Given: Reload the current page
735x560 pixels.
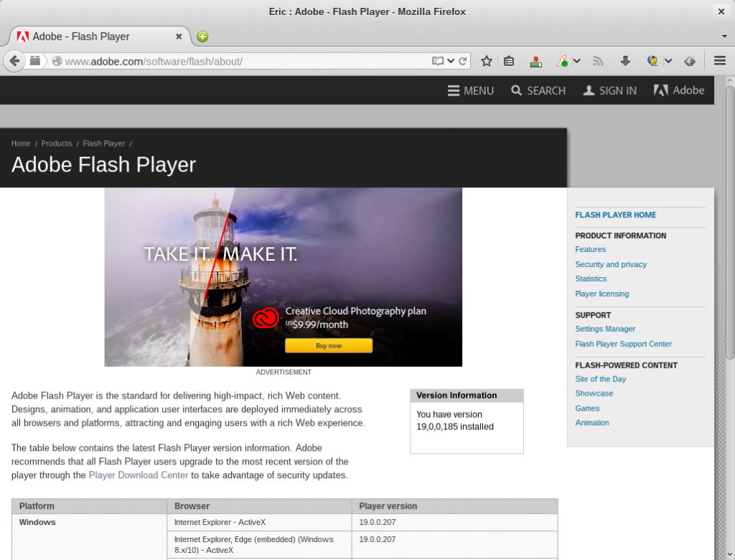Looking at the screenshot, I should (x=463, y=61).
